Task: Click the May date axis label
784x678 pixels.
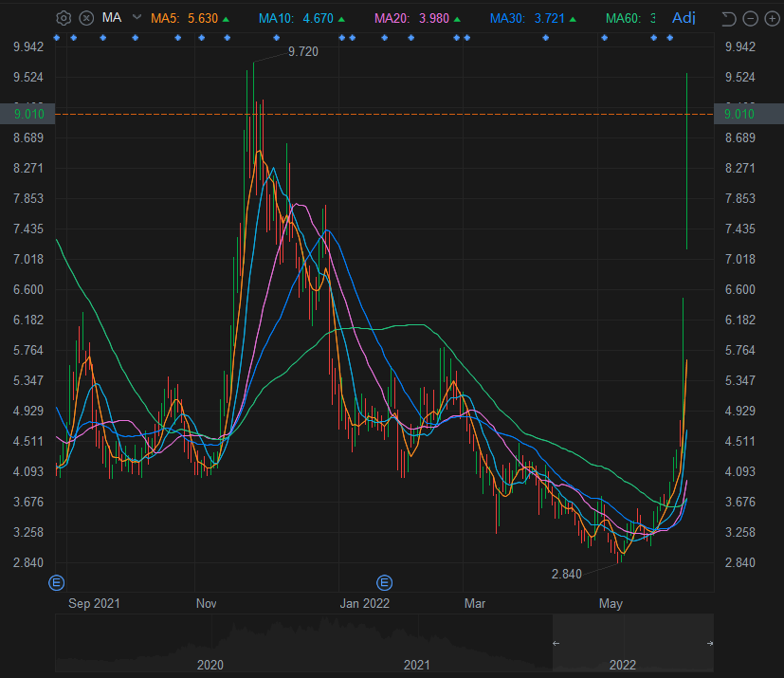Action: [611, 603]
